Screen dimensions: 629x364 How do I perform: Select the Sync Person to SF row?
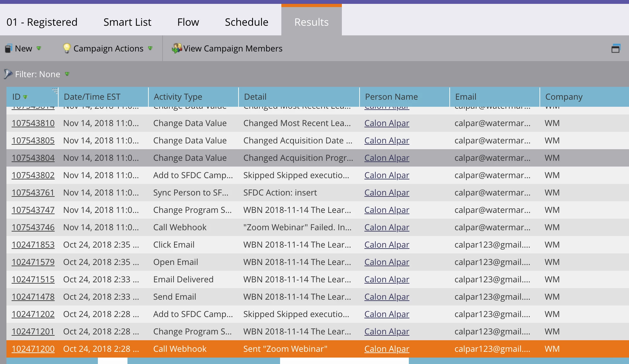191,193
